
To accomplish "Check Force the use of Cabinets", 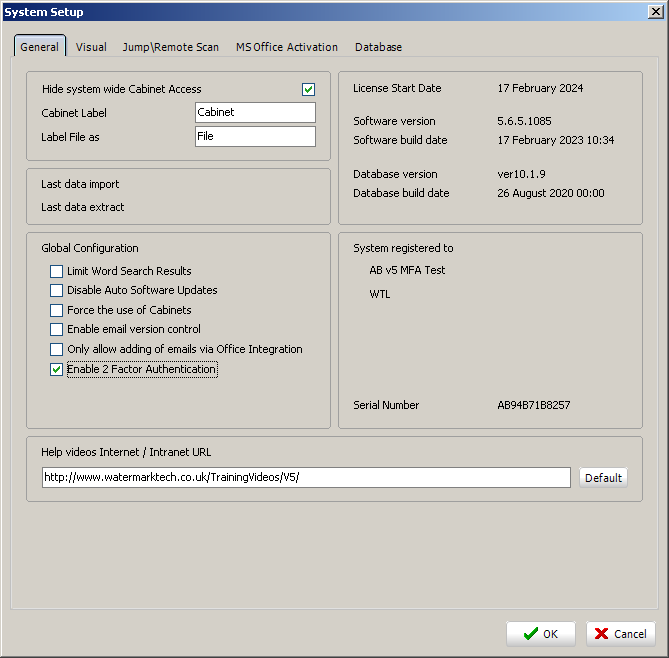I will click(56, 310).
